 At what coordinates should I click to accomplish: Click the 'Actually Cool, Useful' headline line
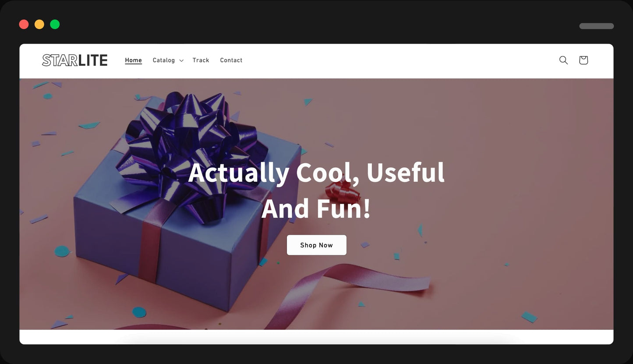pos(316,172)
